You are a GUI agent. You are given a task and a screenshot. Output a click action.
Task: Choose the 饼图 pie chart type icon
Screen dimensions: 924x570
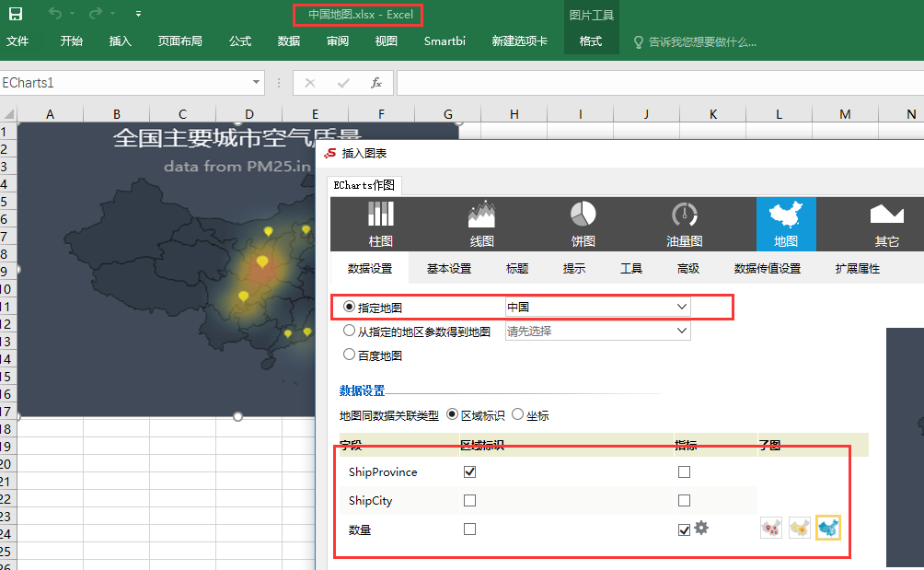click(x=583, y=224)
